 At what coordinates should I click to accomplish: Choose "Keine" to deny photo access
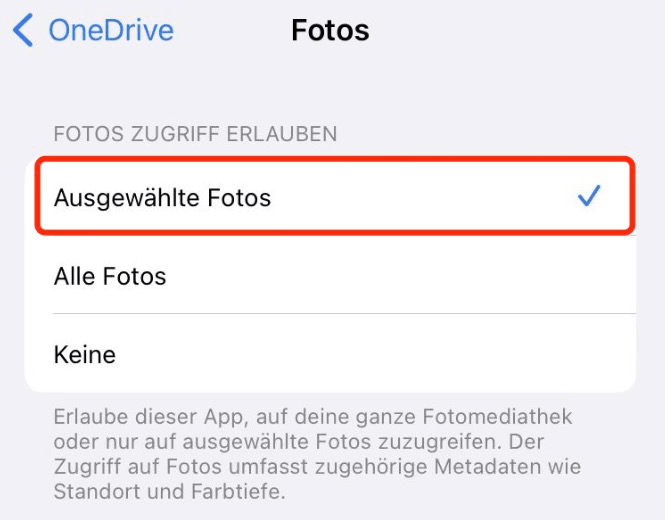click(x=331, y=353)
